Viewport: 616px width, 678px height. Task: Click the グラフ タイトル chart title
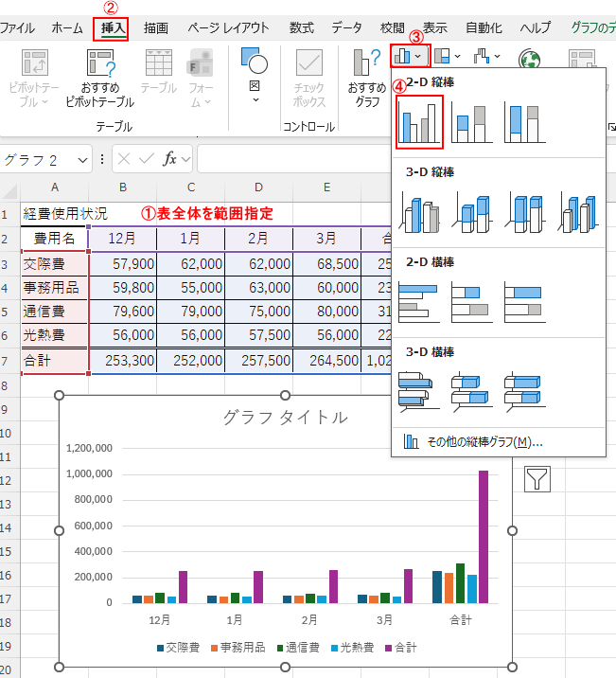pos(285,417)
